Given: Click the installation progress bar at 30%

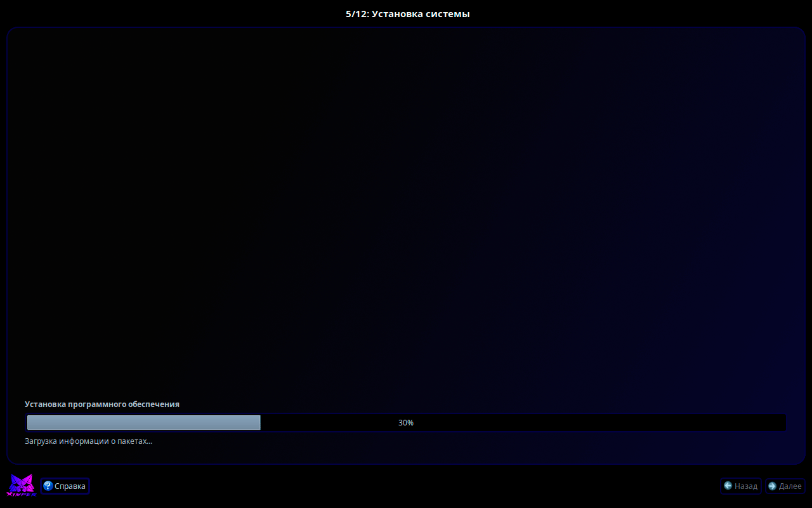Looking at the screenshot, I should pyautogui.click(x=406, y=422).
